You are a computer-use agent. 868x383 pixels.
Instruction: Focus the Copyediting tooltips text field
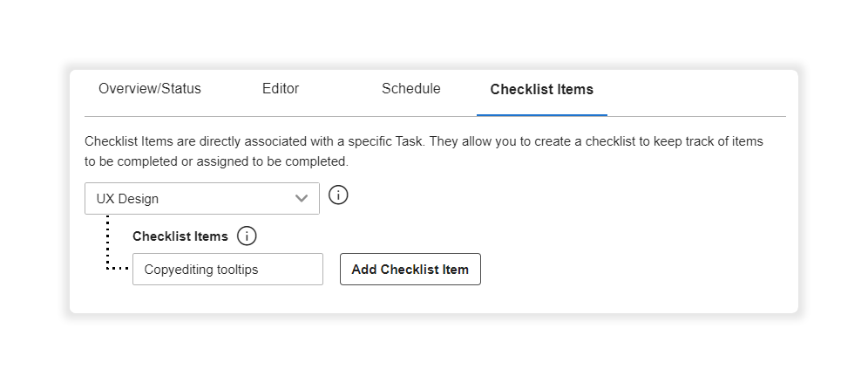pyautogui.click(x=227, y=270)
